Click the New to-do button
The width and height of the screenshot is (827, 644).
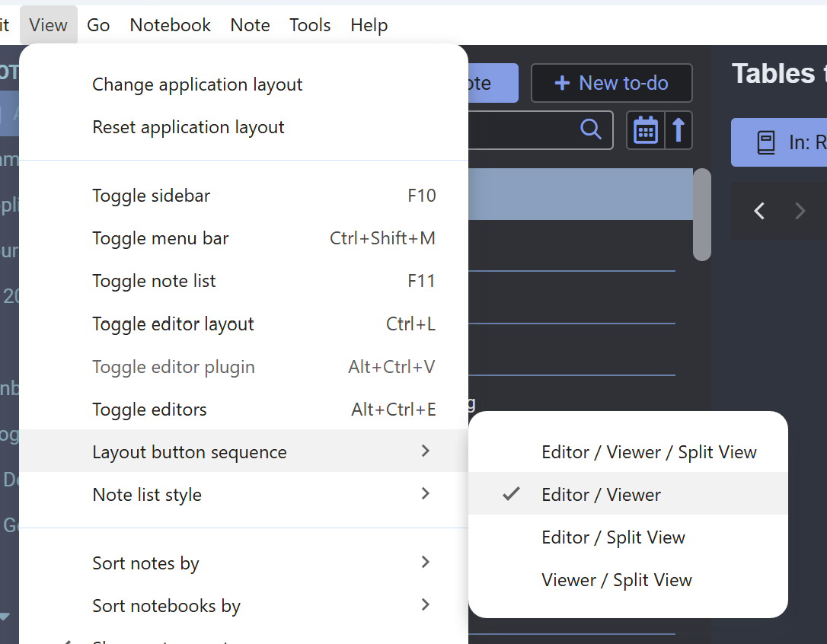pyautogui.click(x=611, y=82)
